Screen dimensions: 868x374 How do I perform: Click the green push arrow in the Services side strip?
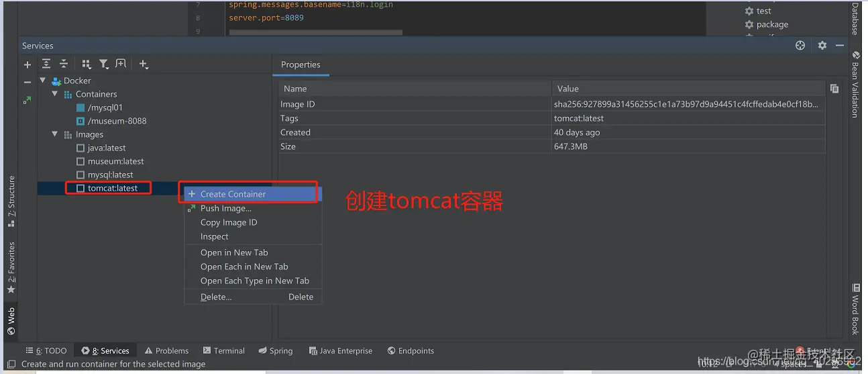click(27, 99)
